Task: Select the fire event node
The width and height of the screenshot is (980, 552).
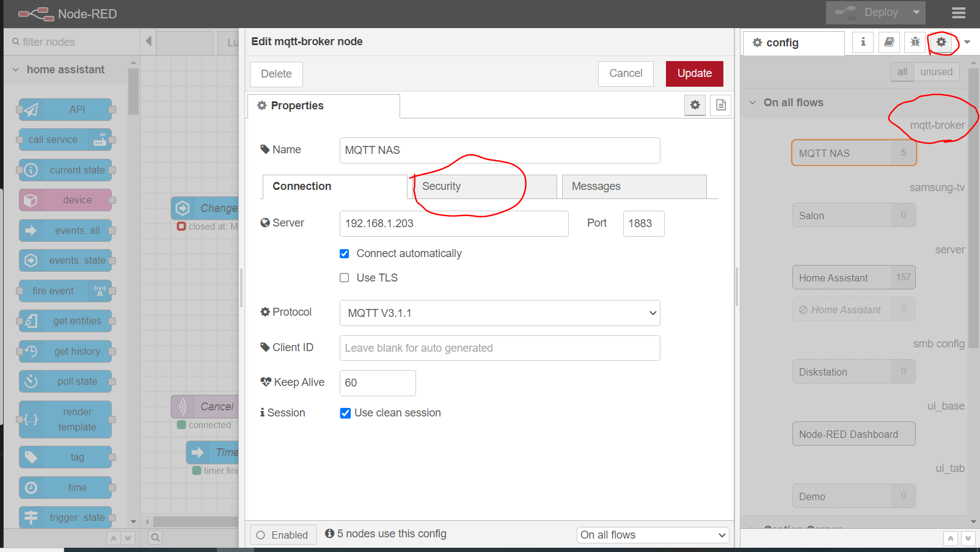Action: pyautogui.click(x=65, y=291)
